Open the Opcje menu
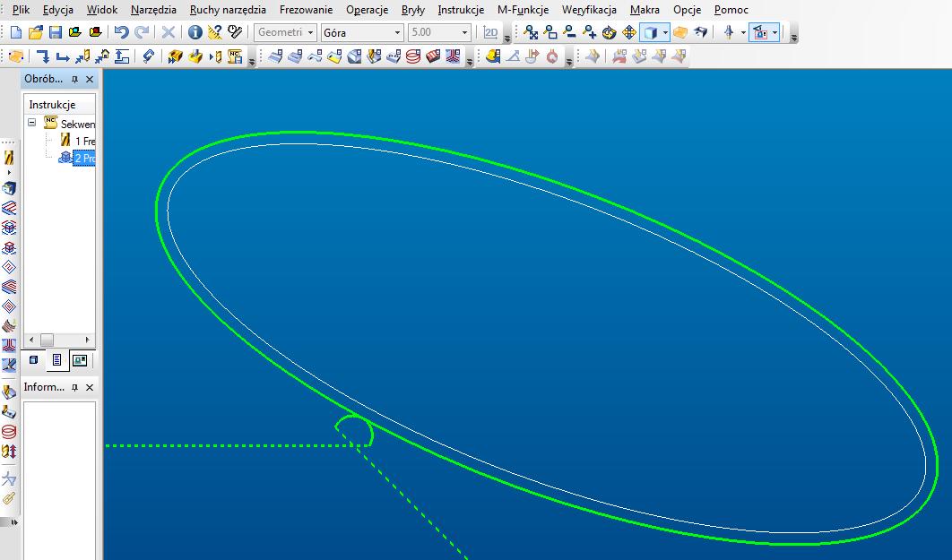This screenshot has height=560, width=952. pos(688,10)
